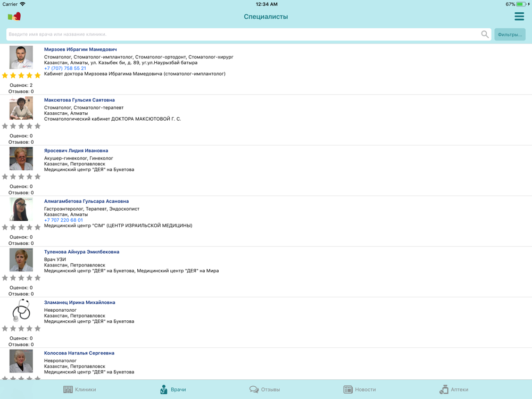
Task: Open profile of Зламанец Ирина Михайловна
Action: point(80,302)
